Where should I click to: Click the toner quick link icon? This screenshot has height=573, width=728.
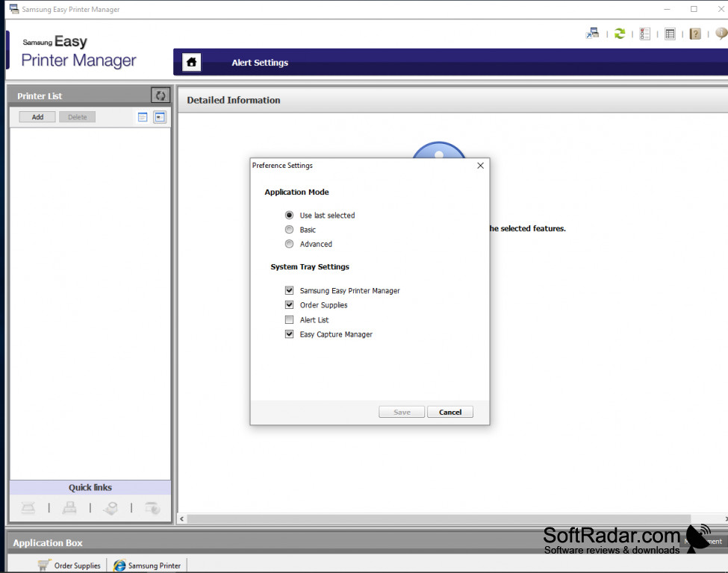[x=111, y=508]
